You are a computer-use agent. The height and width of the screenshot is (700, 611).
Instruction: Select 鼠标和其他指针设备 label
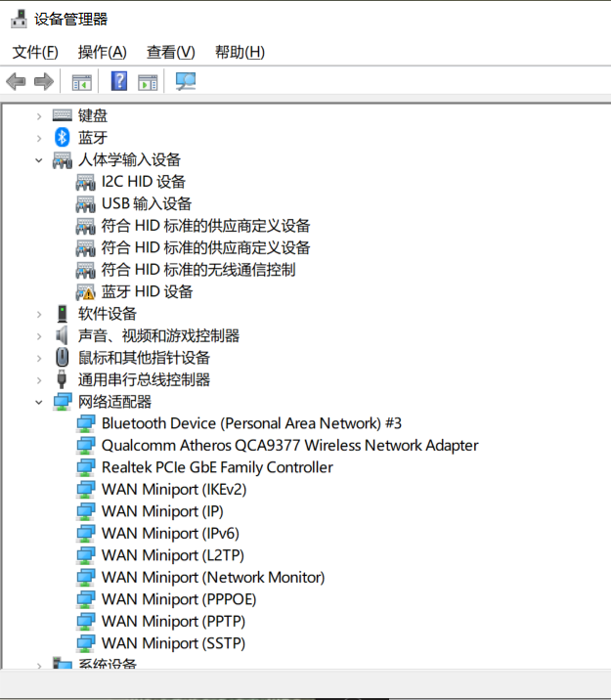pyautogui.click(x=144, y=358)
